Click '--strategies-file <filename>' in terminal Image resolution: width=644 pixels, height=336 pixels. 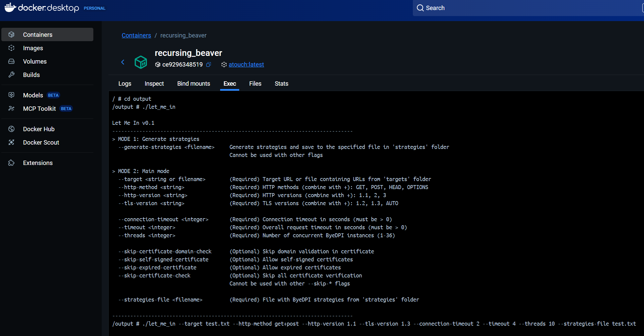(160, 300)
